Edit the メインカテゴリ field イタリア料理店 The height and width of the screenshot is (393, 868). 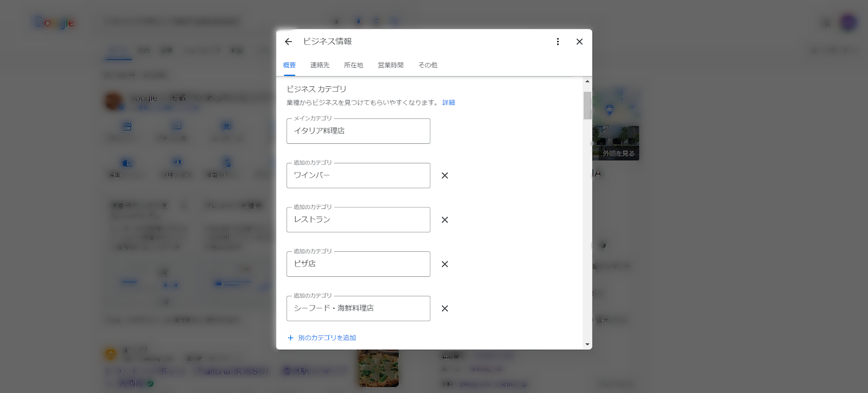[x=358, y=131]
